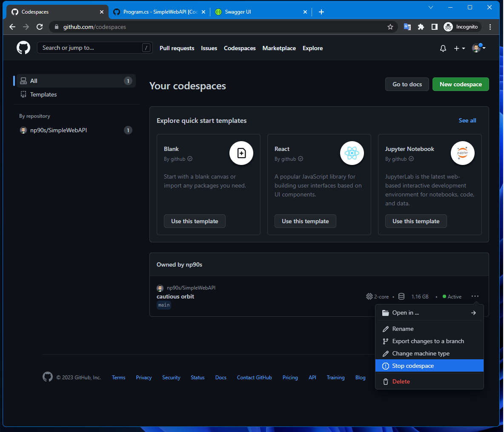
Task: Open the Docs footer link
Action: click(x=221, y=378)
